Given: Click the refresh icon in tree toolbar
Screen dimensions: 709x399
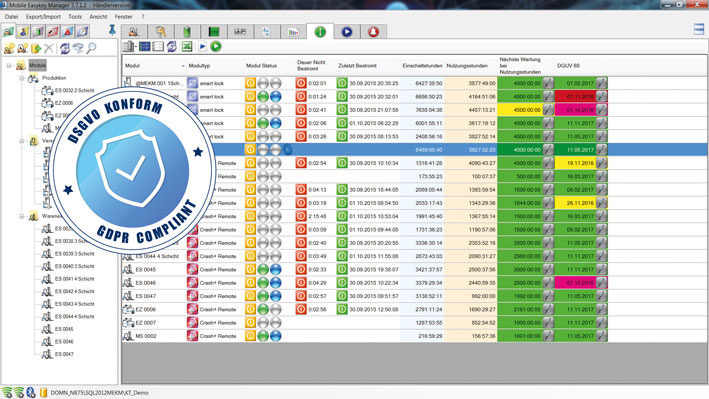Looking at the screenshot, I should pos(65,48).
